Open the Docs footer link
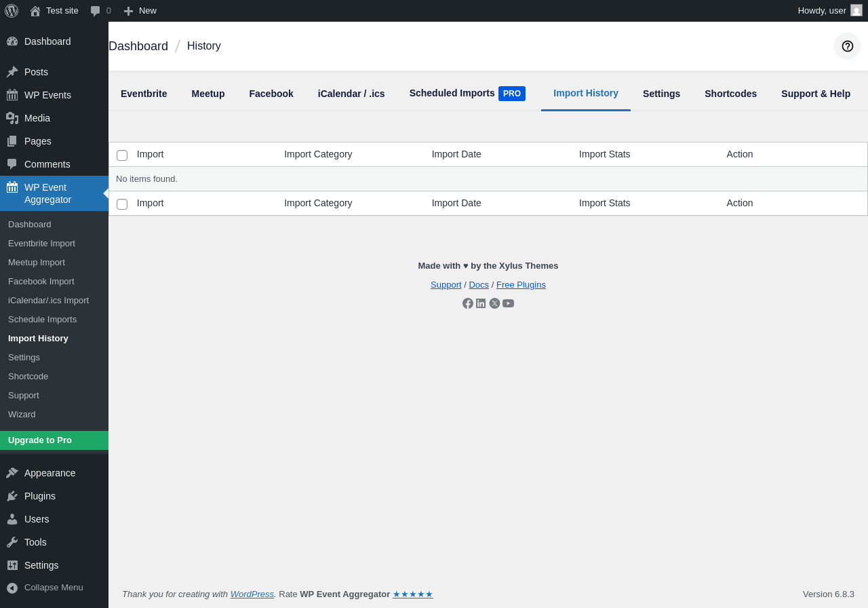This screenshot has width=868, height=608. tap(479, 285)
